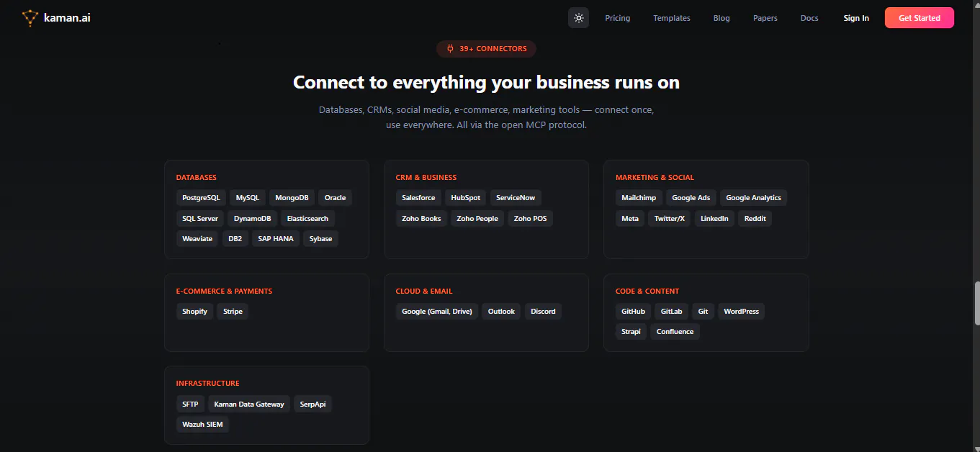Image resolution: width=980 pixels, height=452 pixels.
Task: Select the Zoho Books chip
Action: (421, 218)
